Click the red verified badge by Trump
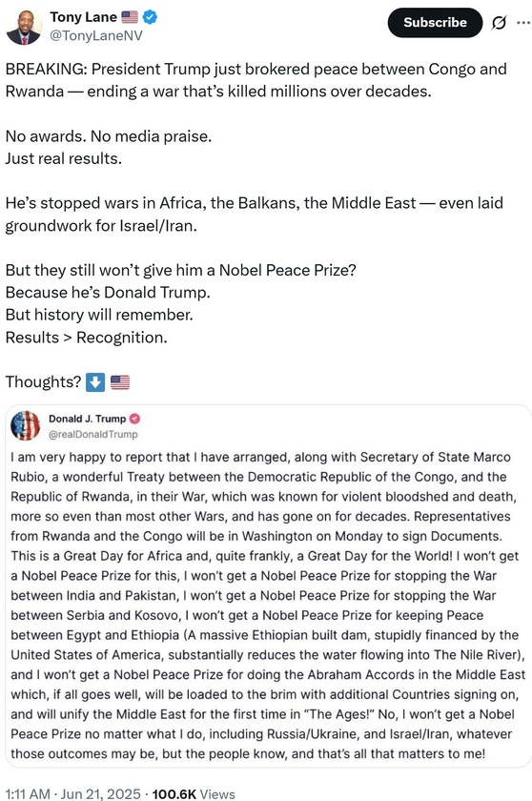The image size is (532, 801). coord(134,419)
